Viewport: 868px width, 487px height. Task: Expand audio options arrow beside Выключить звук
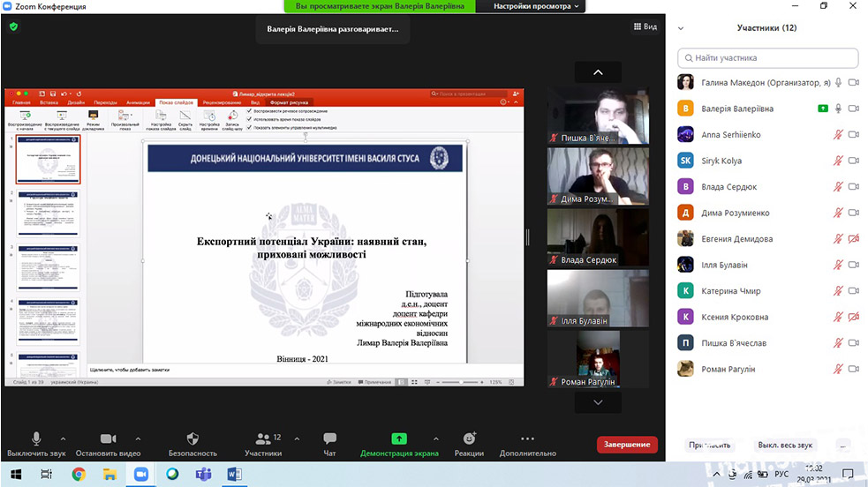coord(63,438)
